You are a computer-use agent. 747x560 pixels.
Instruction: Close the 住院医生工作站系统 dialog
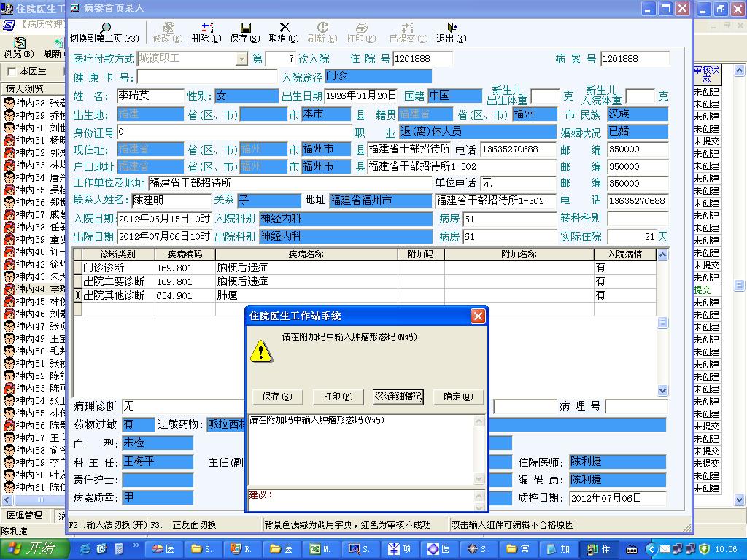click(x=478, y=316)
